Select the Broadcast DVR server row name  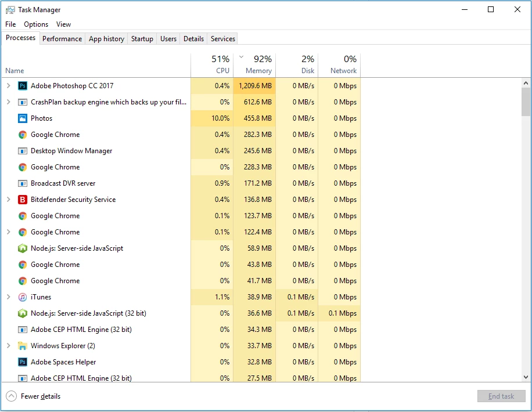point(63,183)
